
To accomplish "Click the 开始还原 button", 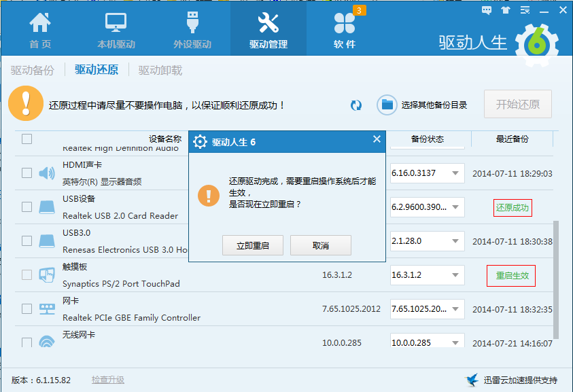I will click(518, 104).
